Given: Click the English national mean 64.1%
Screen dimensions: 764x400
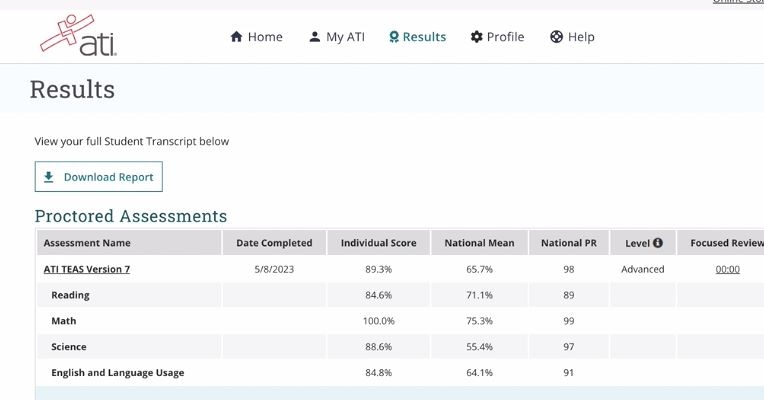Looking at the screenshot, I should pyautogui.click(x=479, y=372).
